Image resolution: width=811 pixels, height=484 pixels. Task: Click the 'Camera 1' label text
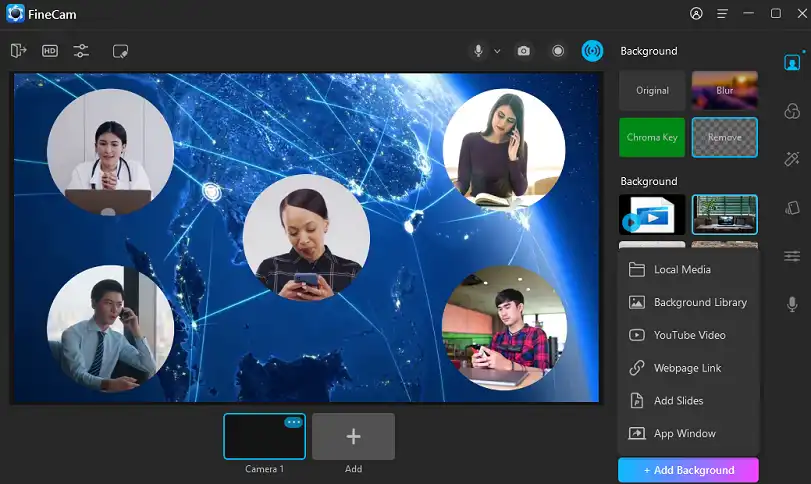[x=264, y=469]
